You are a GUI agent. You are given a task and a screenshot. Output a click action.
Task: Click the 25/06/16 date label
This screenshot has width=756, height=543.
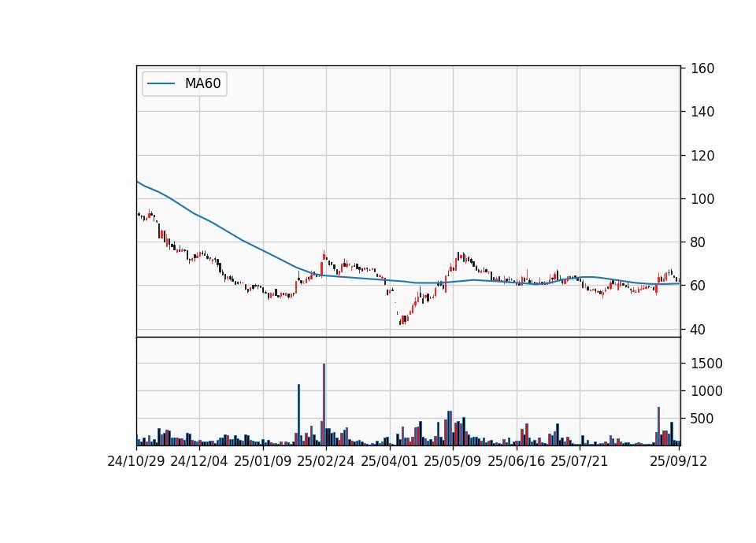click(x=517, y=461)
